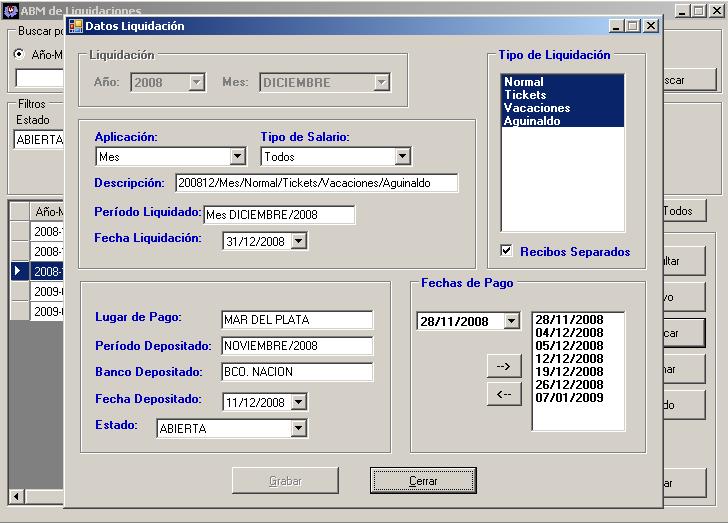Click the right arrow button to add date
This screenshot has height=523, width=728.
pyautogui.click(x=503, y=367)
